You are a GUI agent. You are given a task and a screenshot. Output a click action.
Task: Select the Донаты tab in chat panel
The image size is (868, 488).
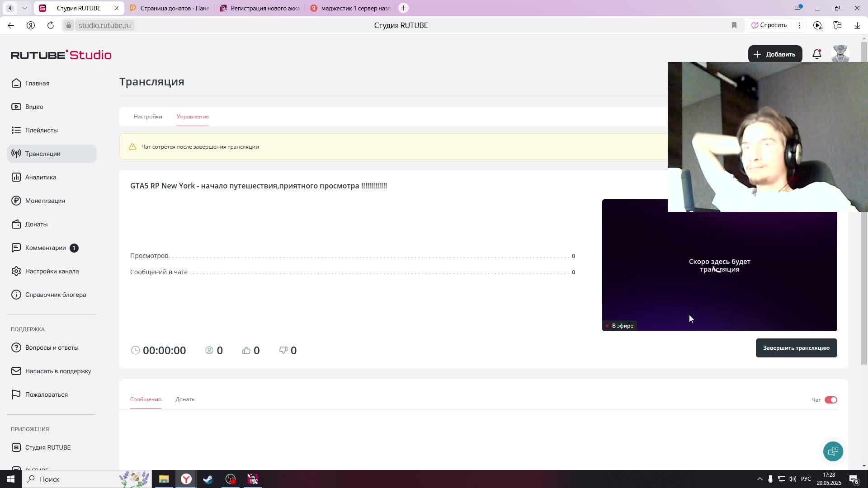185,399
